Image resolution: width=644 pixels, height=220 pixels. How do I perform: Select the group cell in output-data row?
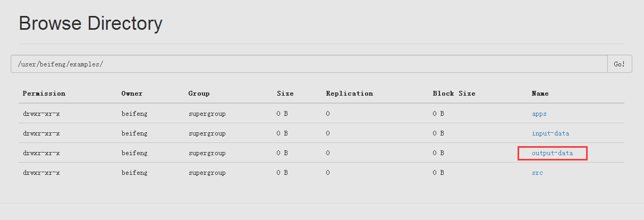pos(207,153)
